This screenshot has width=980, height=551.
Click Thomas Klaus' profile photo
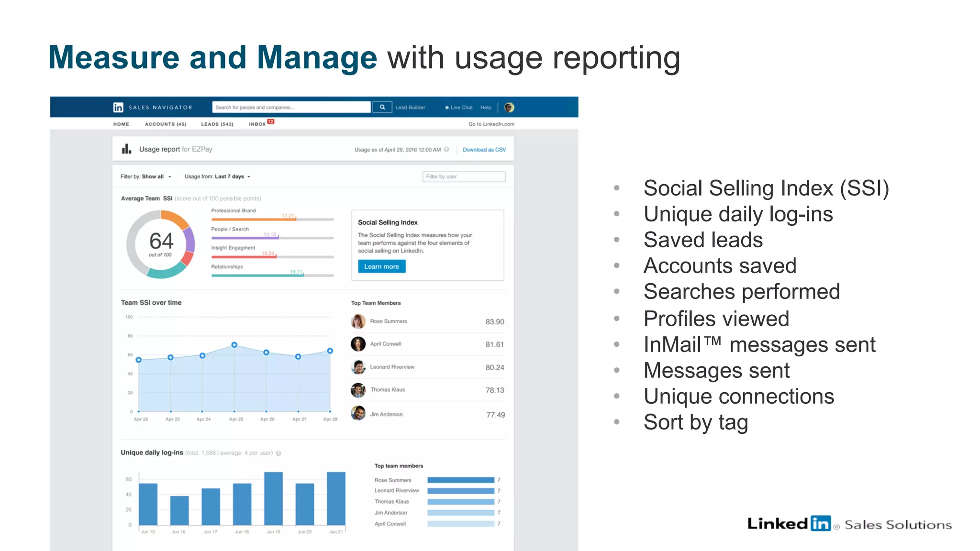(x=358, y=390)
